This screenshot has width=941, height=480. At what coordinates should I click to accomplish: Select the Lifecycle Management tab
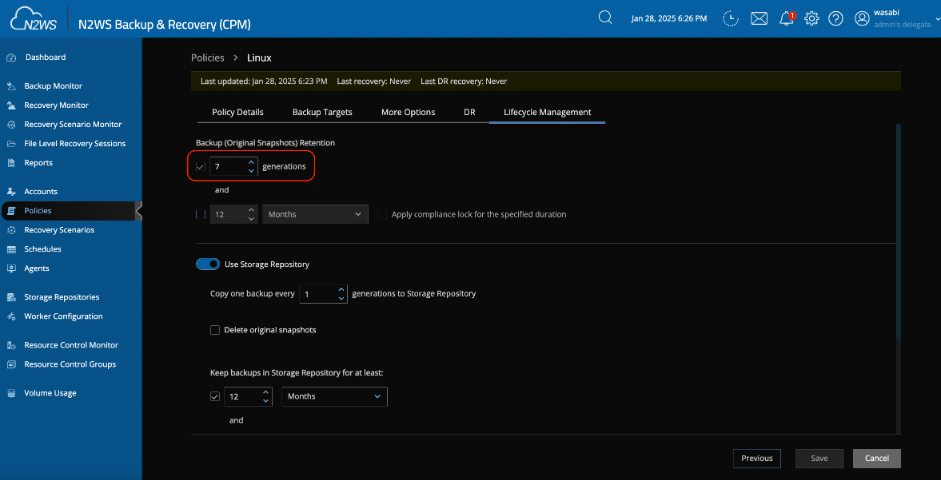[547, 112]
